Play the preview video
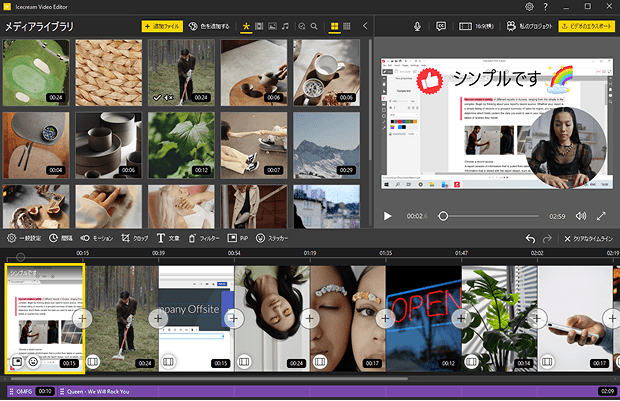This screenshot has width=620, height=401. click(x=388, y=216)
